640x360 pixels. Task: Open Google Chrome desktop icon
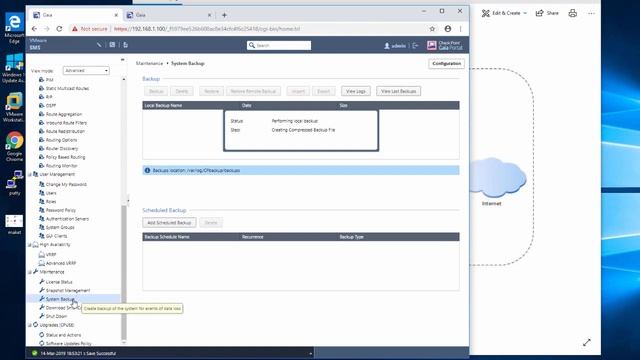point(14,147)
